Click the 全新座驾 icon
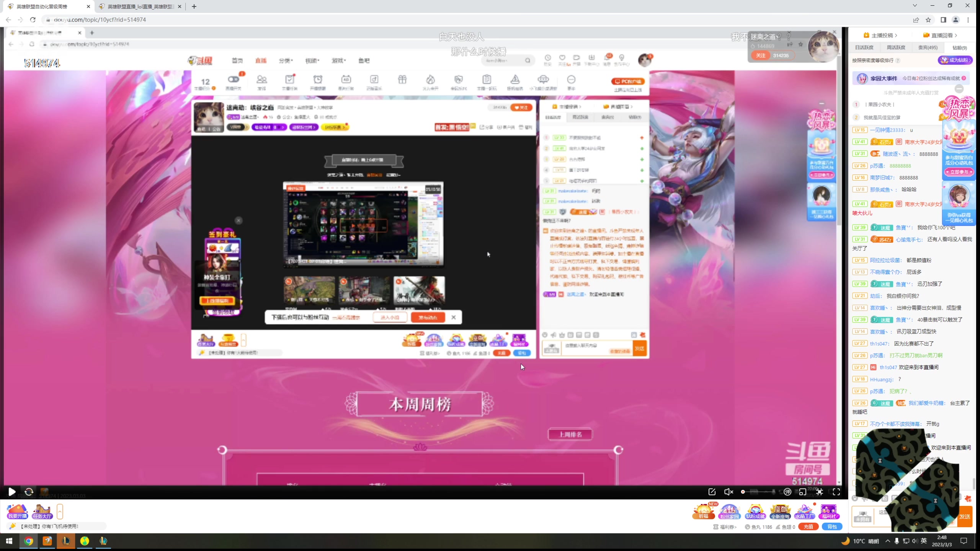 (780, 511)
